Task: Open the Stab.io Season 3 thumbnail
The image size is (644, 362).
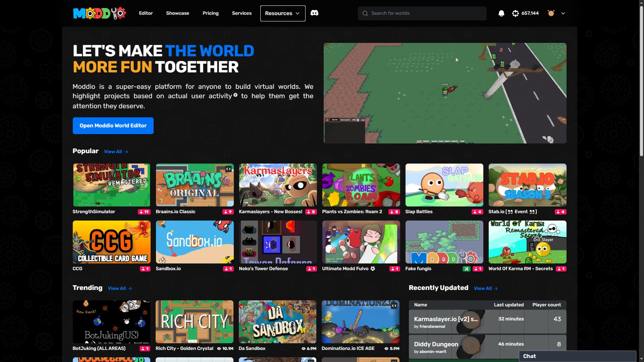Action: (527, 185)
